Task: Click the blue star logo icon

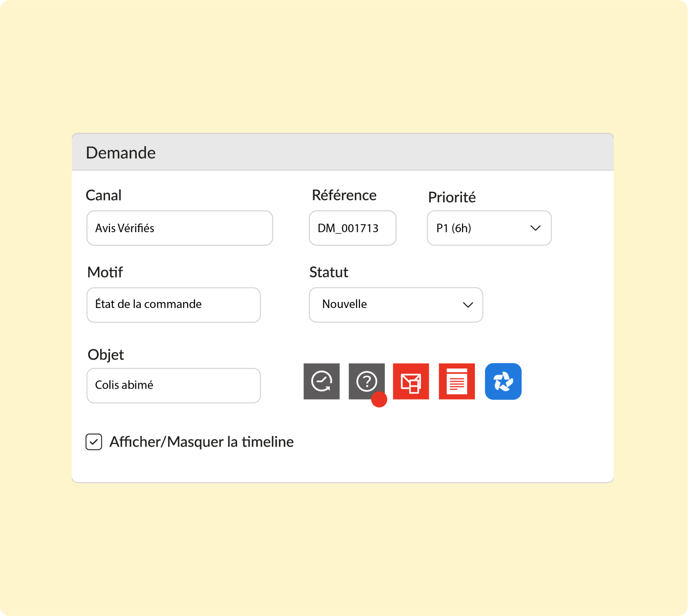Action: pyautogui.click(x=503, y=381)
